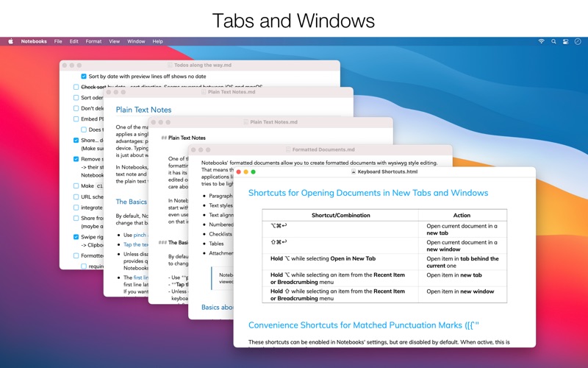The height and width of the screenshot is (368, 588).
Task: Click the 'Basics abo' heading in Formatted Documents
Action: coord(217,307)
